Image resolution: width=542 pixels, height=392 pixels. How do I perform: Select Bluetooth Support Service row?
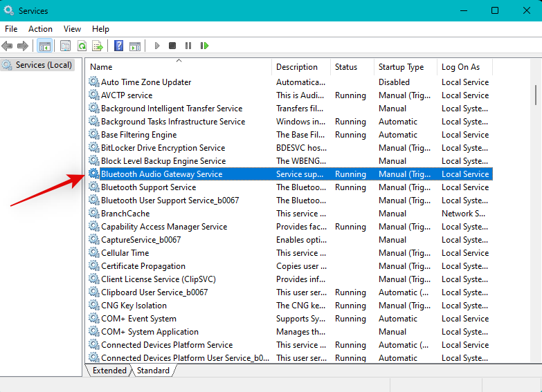(x=290, y=187)
